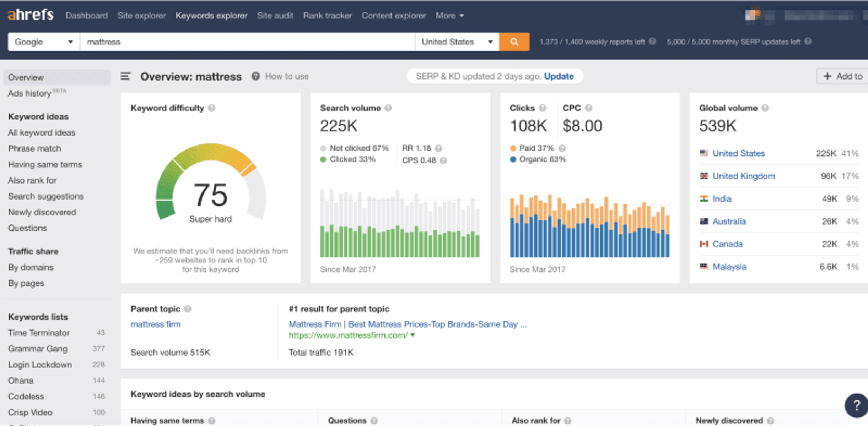Select Phrase match in sidebar
Image resolution: width=868 pixels, height=426 pixels.
pos(34,148)
